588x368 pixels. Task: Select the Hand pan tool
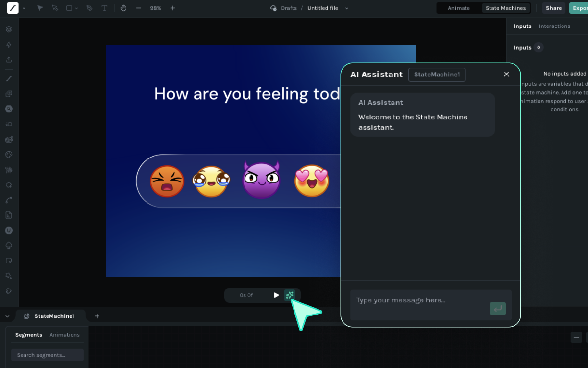[x=123, y=8]
